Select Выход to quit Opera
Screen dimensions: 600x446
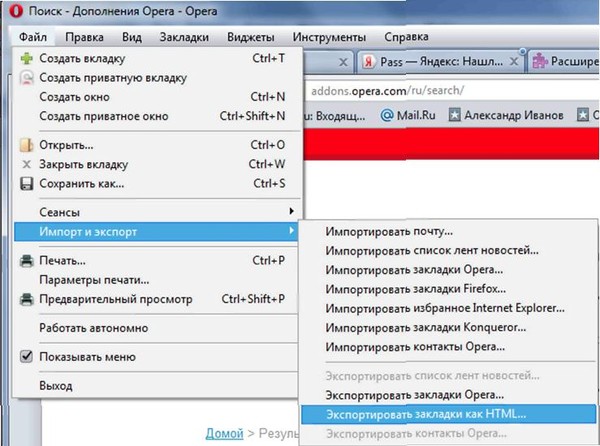[x=157, y=386]
